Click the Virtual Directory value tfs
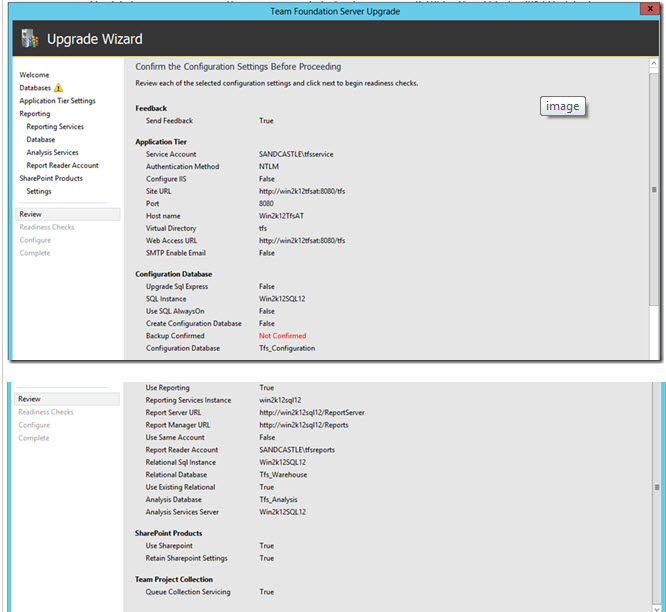The height and width of the screenshot is (612, 666). (x=263, y=228)
